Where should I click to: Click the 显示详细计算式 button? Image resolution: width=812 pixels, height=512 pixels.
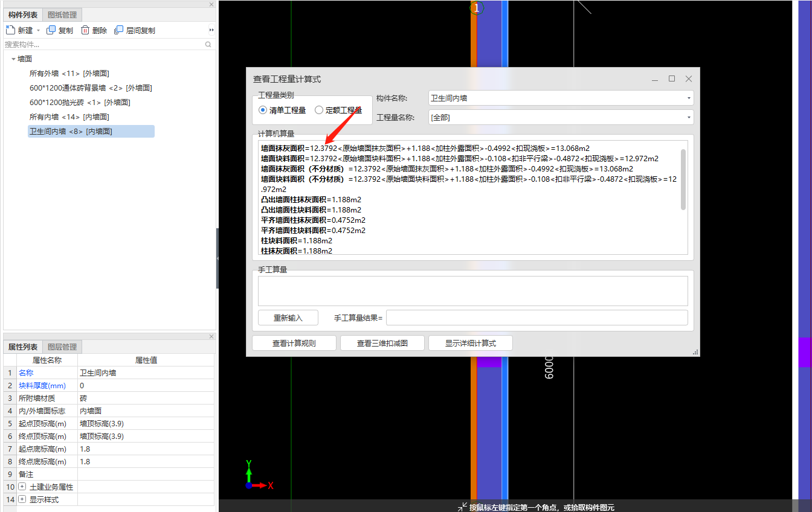(x=471, y=343)
